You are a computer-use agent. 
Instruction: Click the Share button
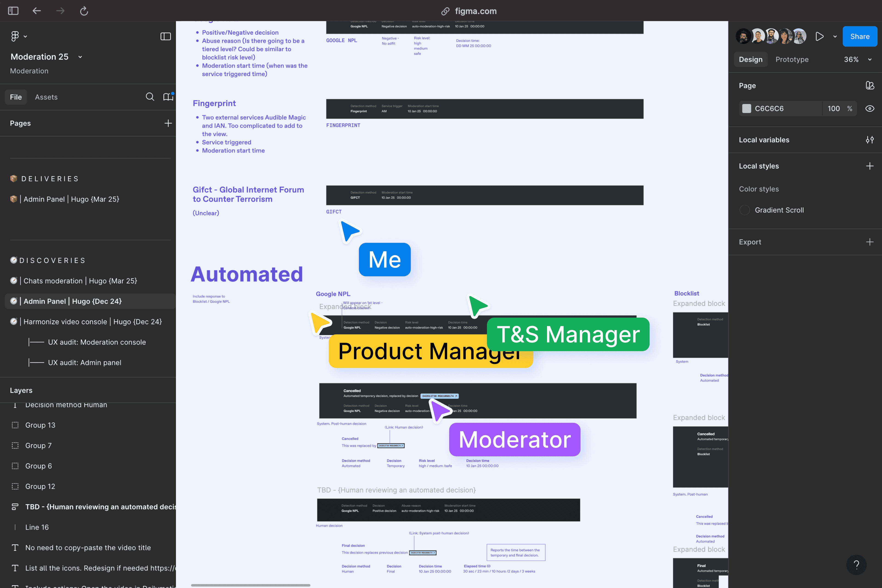[x=859, y=36]
